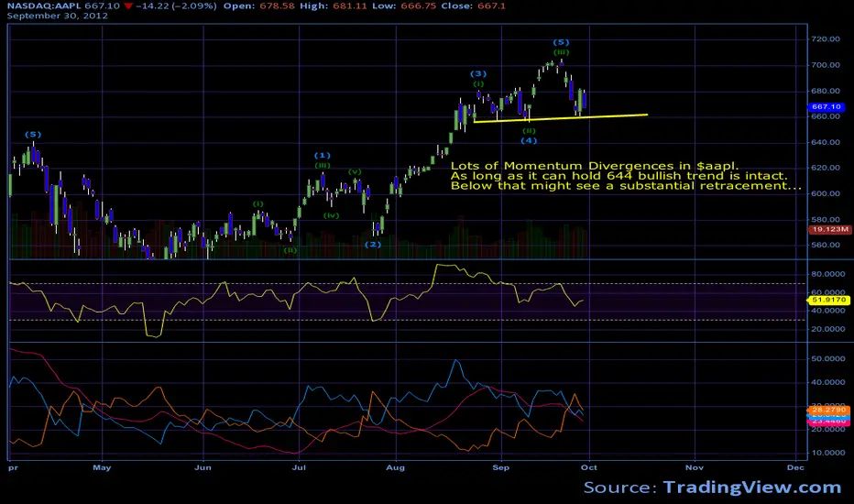Select the 'hold 644 bullish trend' annotation line
Viewport: 854px width, 504px height.
(619, 176)
